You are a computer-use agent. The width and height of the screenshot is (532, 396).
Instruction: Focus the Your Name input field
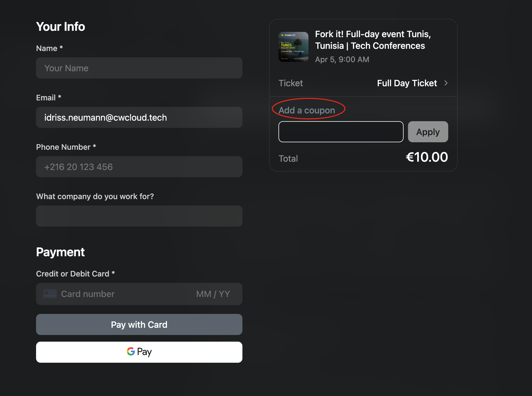click(139, 68)
